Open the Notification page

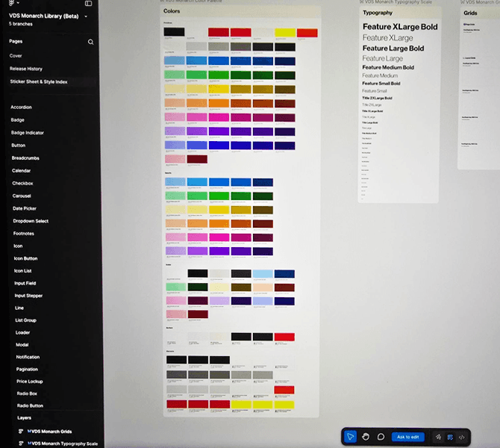click(28, 357)
